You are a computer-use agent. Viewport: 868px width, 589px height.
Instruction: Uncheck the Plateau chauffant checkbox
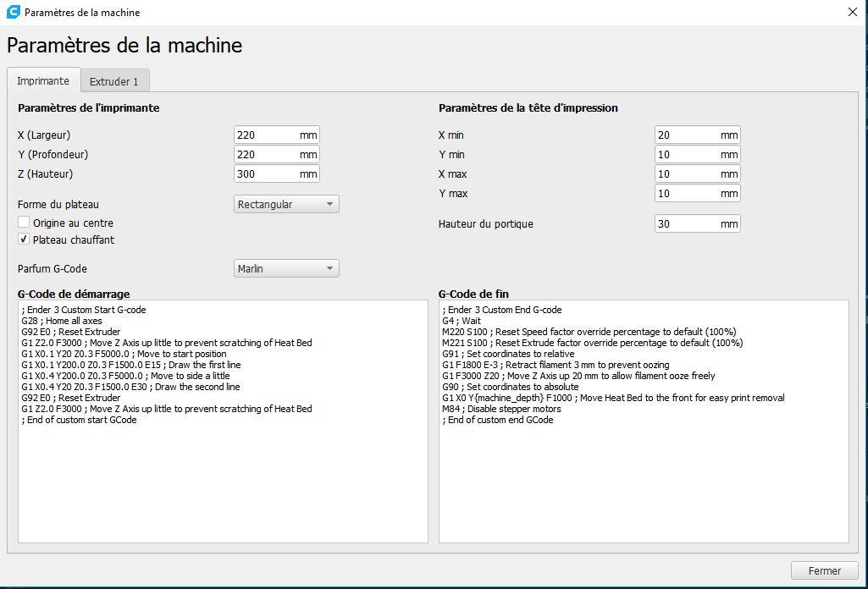[x=23, y=239]
